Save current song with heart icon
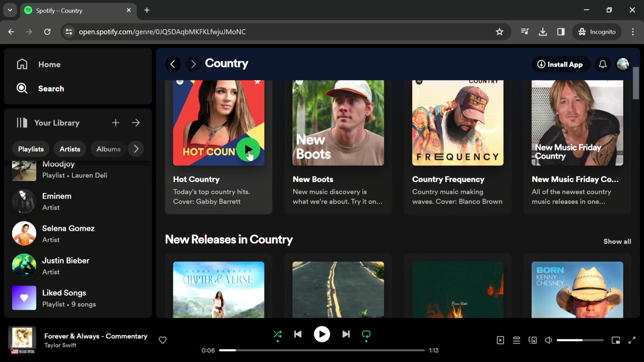Image resolution: width=644 pixels, height=362 pixels. 163,340
